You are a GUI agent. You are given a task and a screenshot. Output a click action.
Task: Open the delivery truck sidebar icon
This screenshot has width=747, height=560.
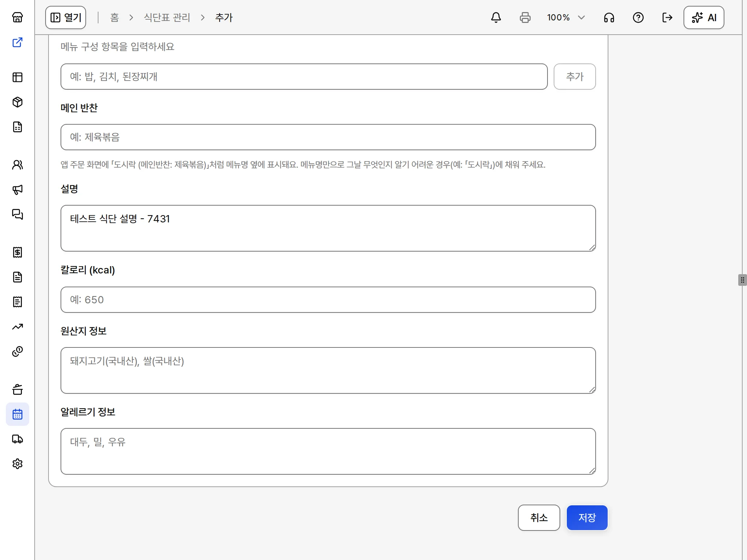(x=18, y=439)
